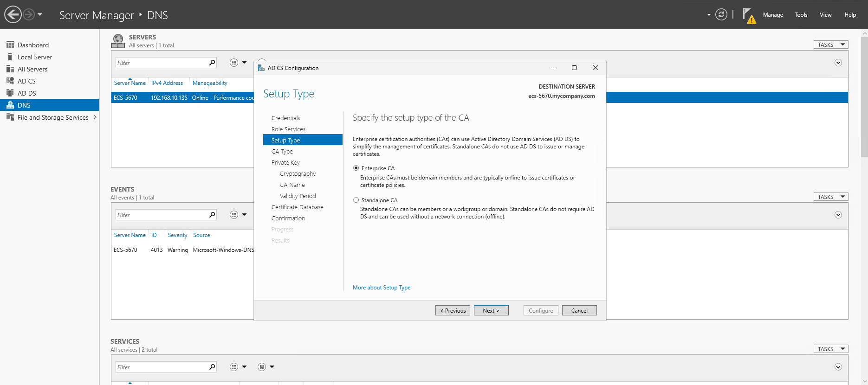This screenshot has height=385, width=868.
Task: Open More about Setup Type link
Action: pos(381,288)
